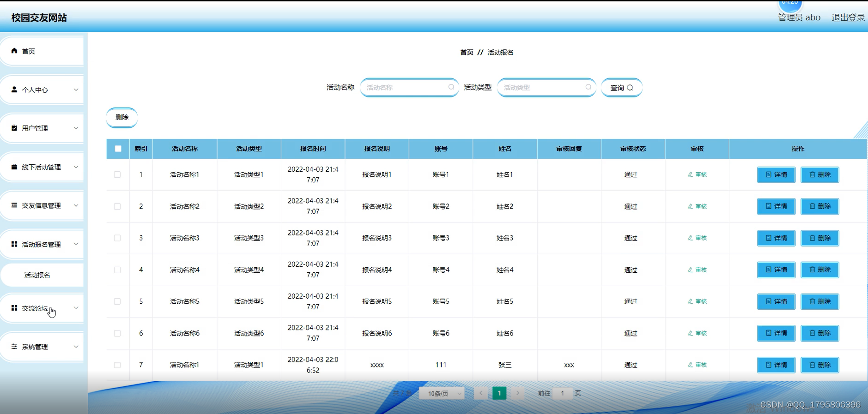
Task: Click the 查询 search button
Action: click(621, 88)
